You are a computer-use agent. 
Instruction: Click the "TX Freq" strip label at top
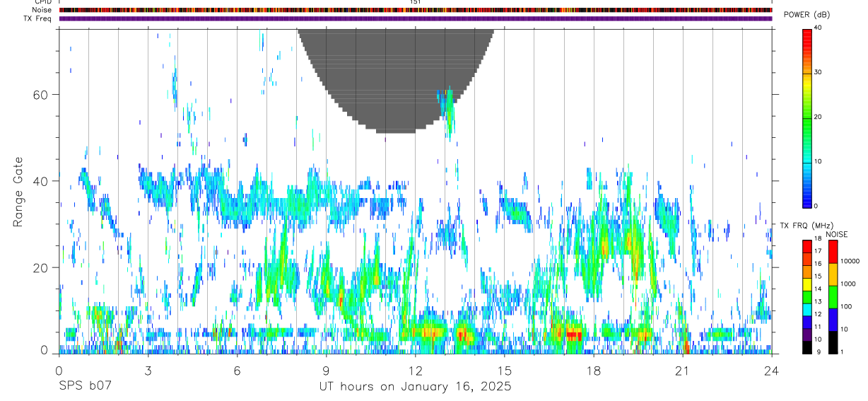38,18
